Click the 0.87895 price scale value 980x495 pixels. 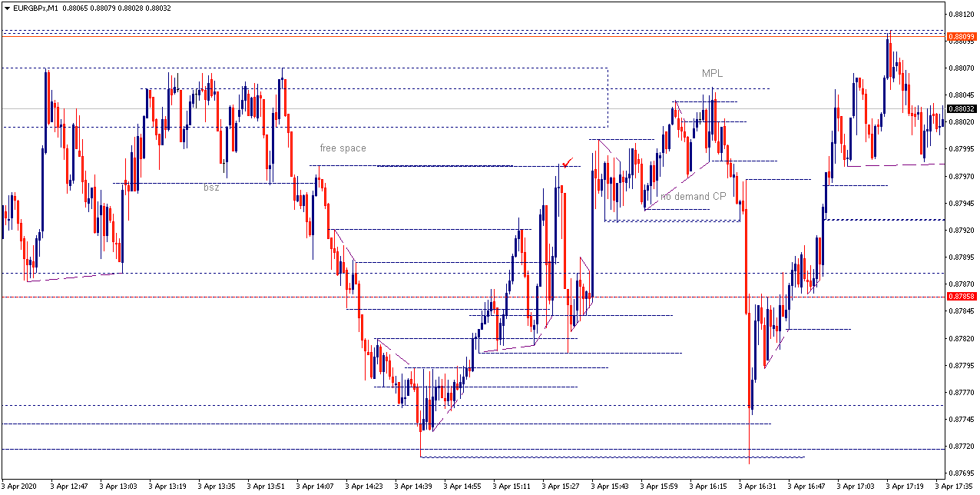[x=962, y=257]
